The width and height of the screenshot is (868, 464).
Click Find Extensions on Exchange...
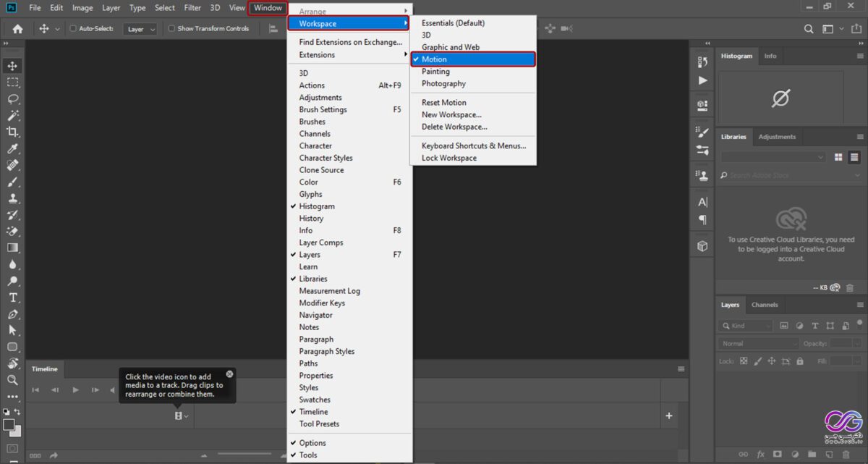coord(349,42)
